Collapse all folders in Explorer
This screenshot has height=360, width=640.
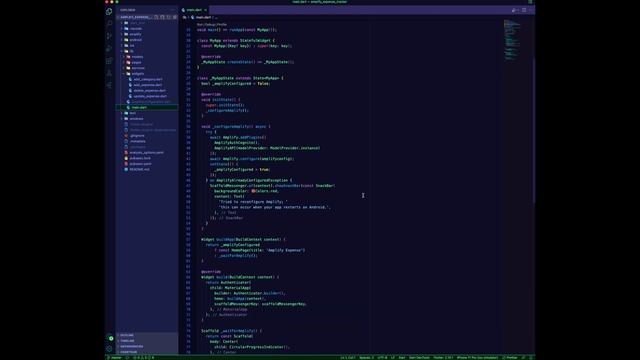click(x=175, y=17)
